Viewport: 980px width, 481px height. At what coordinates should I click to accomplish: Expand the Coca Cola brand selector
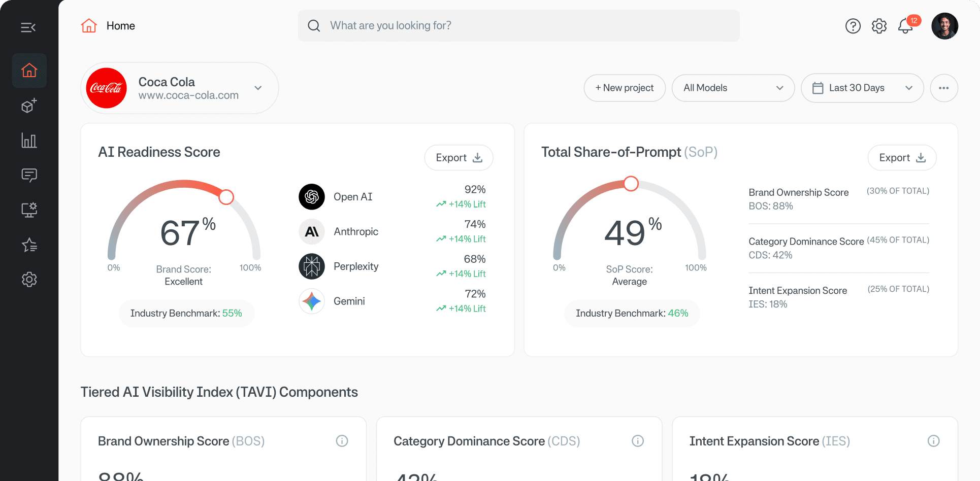258,88
